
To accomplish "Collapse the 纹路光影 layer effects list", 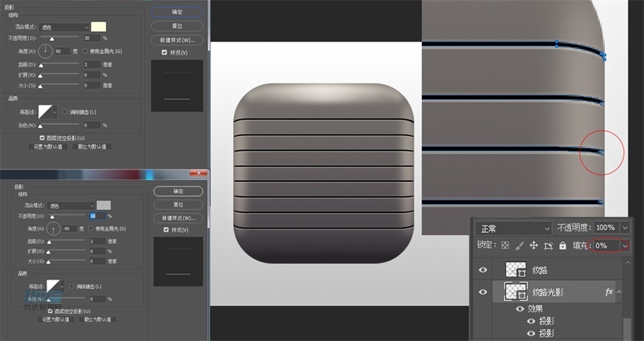I will [x=619, y=291].
